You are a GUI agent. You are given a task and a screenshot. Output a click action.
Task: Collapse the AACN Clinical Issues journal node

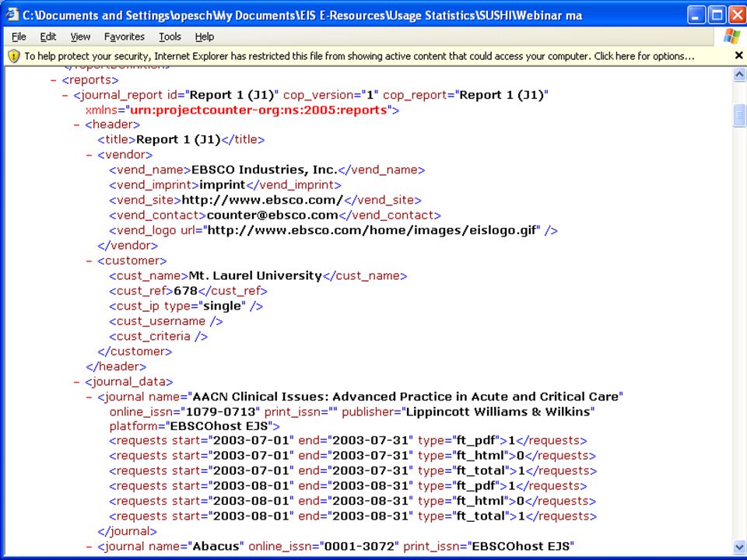[x=89, y=397]
